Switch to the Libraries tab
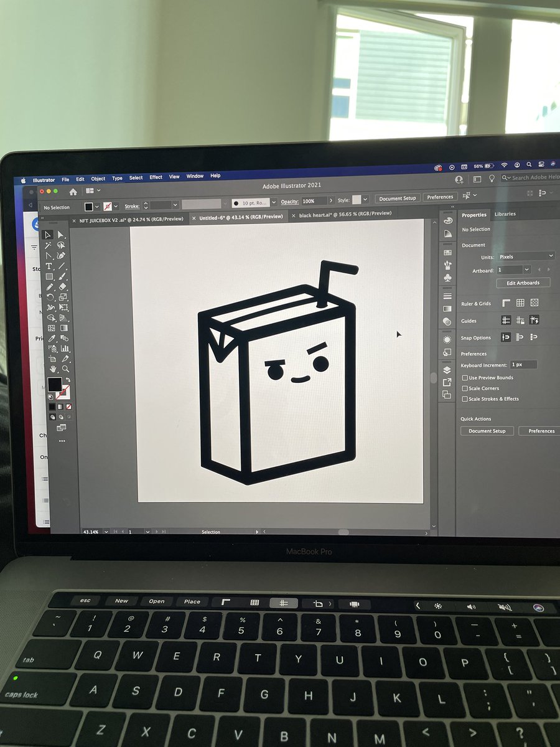Screen dimensions: 560x747 [x=505, y=214]
